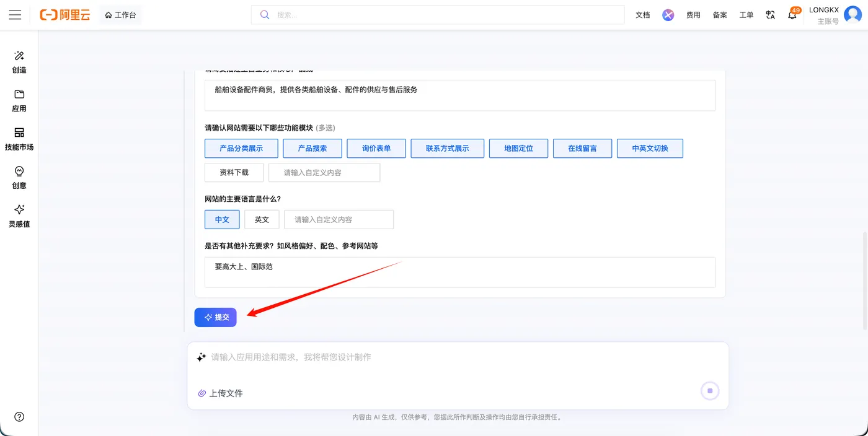Open 文档 in the top navigation
Image resolution: width=868 pixels, height=436 pixels.
(643, 15)
